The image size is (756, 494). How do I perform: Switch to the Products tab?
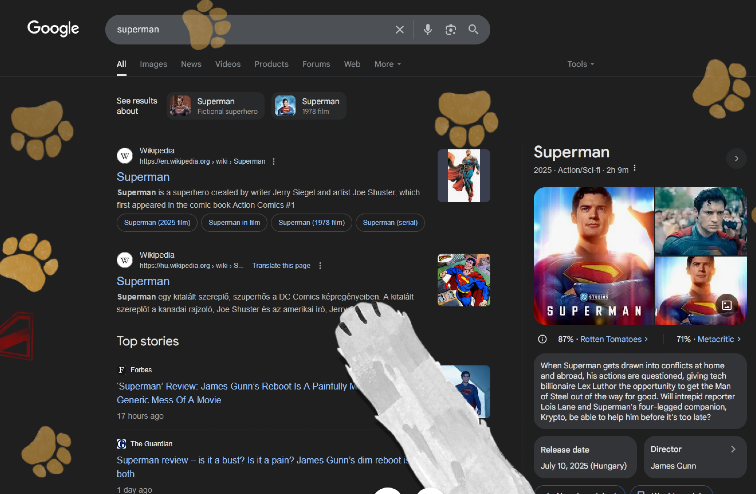[271, 64]
